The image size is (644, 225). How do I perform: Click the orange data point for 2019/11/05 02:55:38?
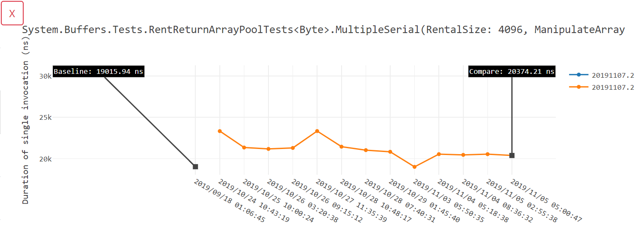pyautogui.click(x=487, y=154)
